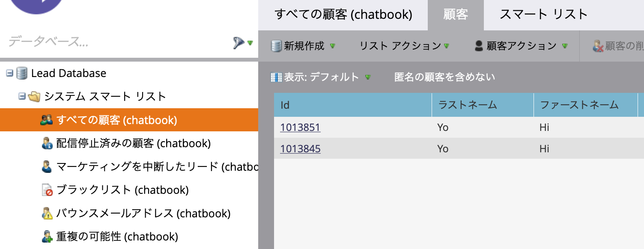Screen dimensions: 644x249
Task: Open lead Id 1013845 link
Action: (300, 148)
